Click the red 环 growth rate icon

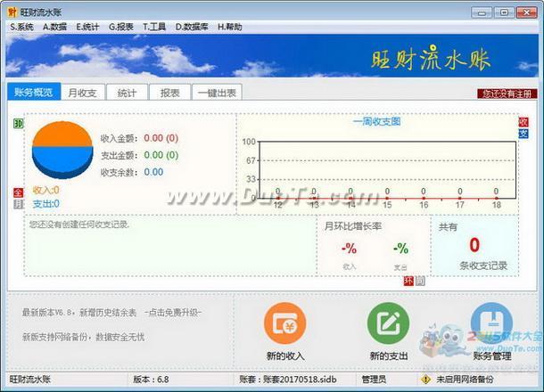[408, 281]
